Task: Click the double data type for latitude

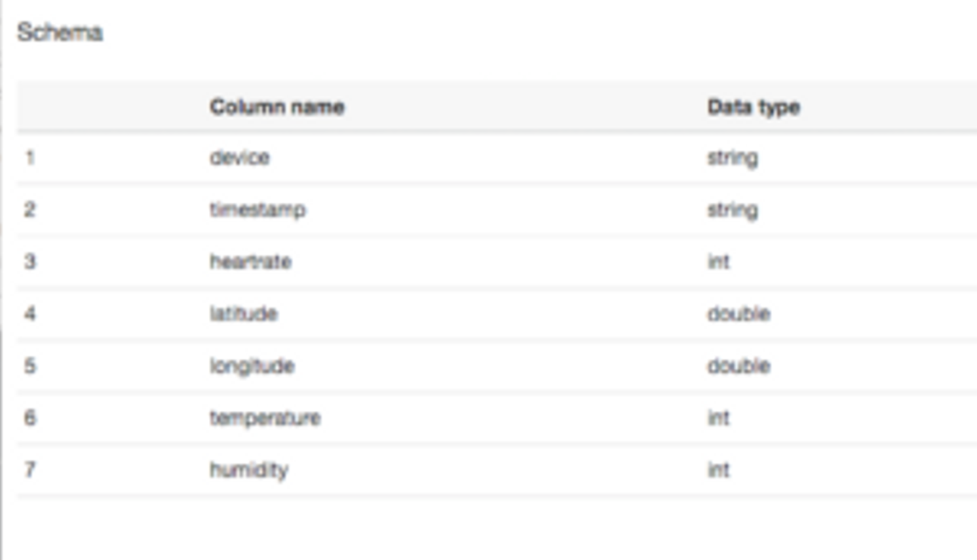Action: point(738,313)
